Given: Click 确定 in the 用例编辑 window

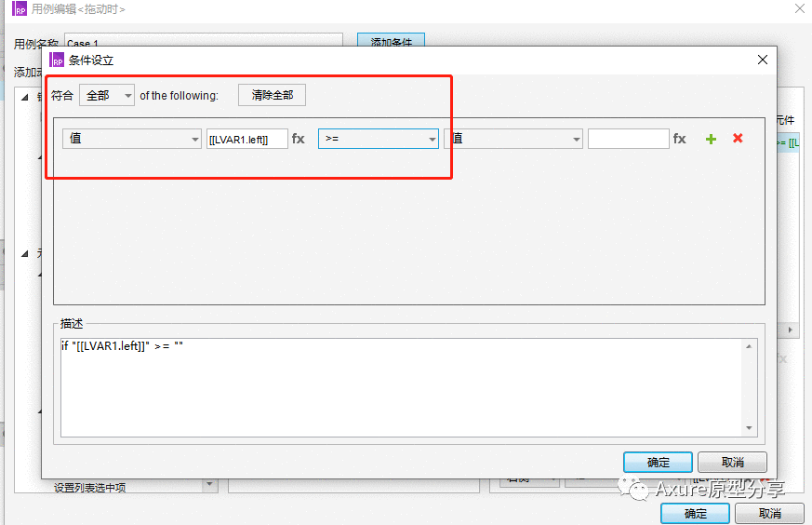Looking at the screenshot, I should (695, 513).
